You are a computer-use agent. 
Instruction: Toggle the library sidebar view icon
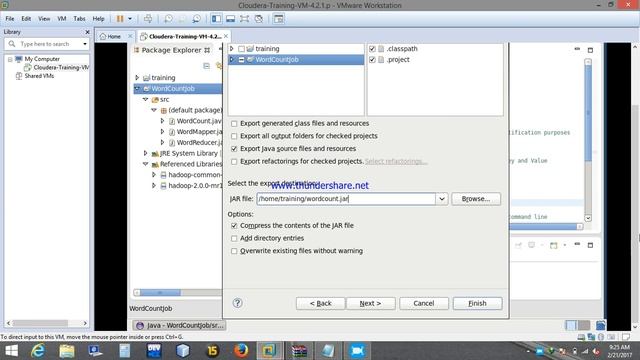216,19
